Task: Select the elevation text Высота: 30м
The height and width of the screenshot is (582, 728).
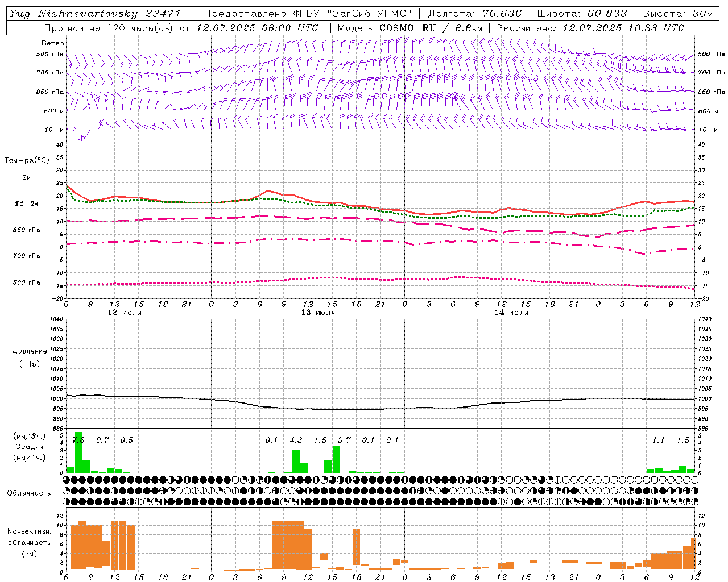Action: pos(677,14)
